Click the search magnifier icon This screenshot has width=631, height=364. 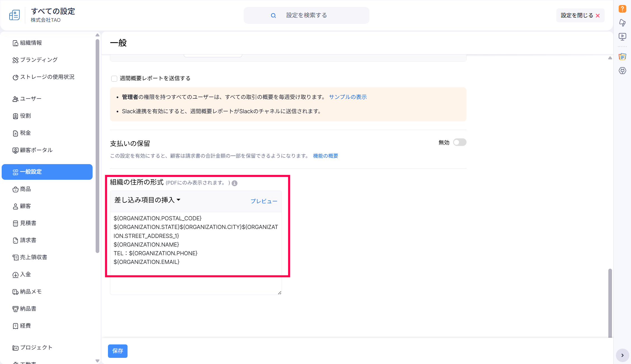coord(273,16)
